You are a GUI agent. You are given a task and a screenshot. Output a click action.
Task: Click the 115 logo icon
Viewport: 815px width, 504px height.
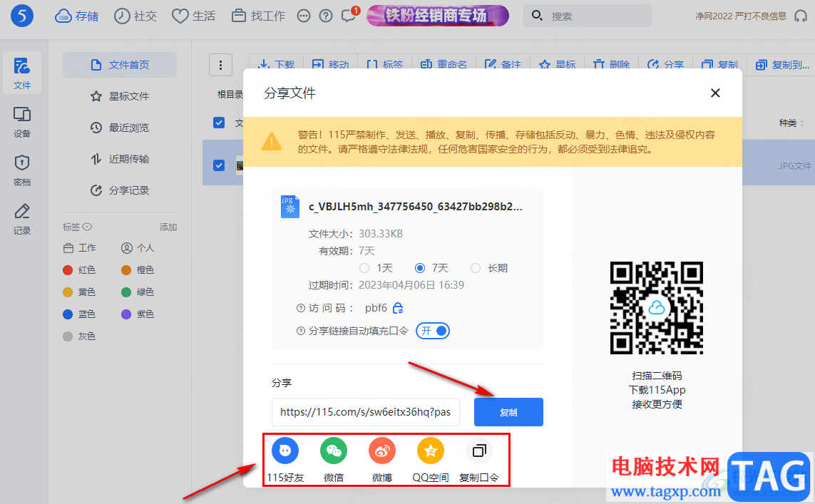tap(22, 16)
